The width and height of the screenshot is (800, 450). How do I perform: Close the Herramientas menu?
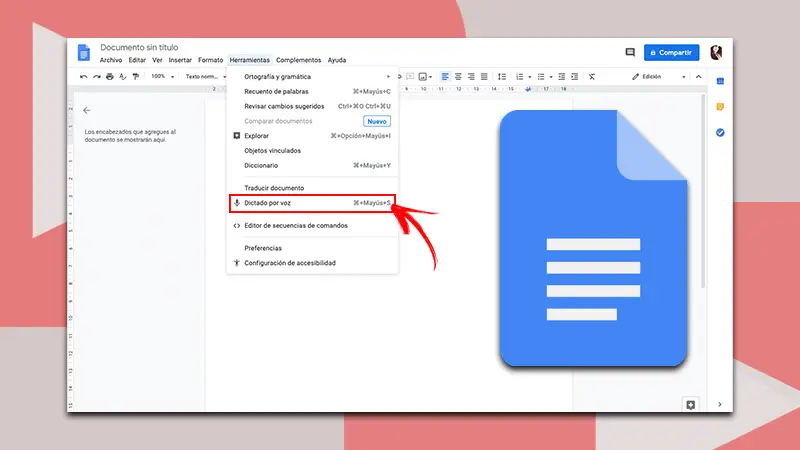coord(249,60)
